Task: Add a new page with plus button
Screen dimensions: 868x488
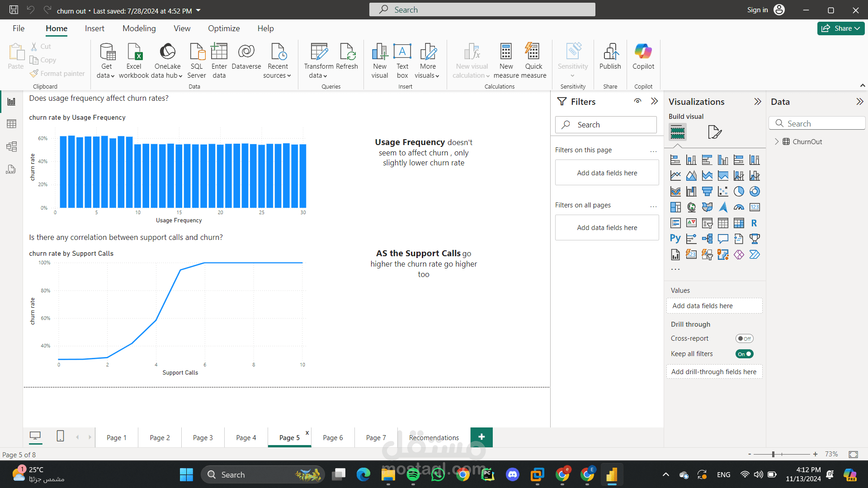Action: [x=481, y=437]
